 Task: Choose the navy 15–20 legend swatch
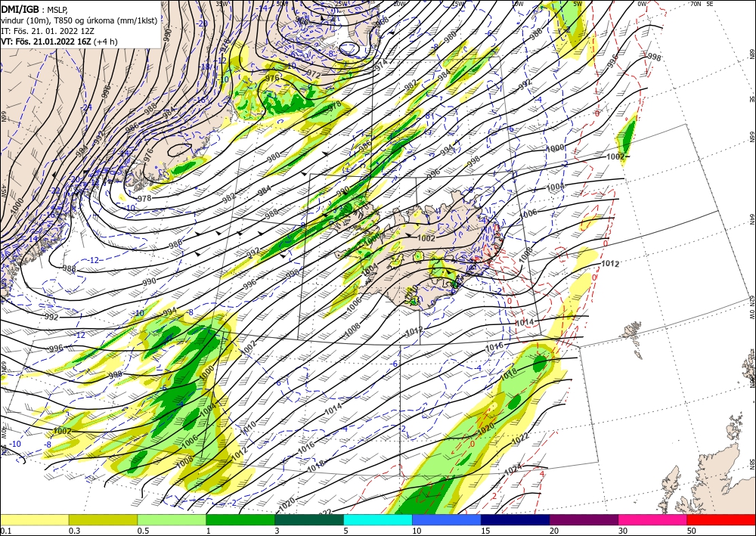click(x=516, y=519)
